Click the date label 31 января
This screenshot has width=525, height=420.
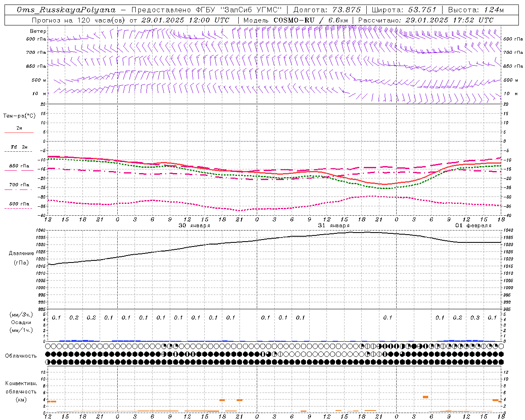(x=334, y=226)
